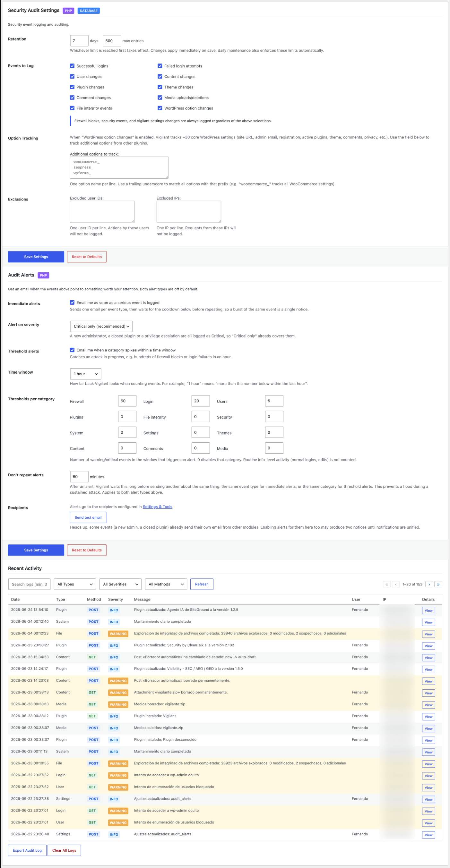Image resolution: width=450 pixels, height=868 pixels.
Task: Click the max entries field
Action: coord(112,41)
